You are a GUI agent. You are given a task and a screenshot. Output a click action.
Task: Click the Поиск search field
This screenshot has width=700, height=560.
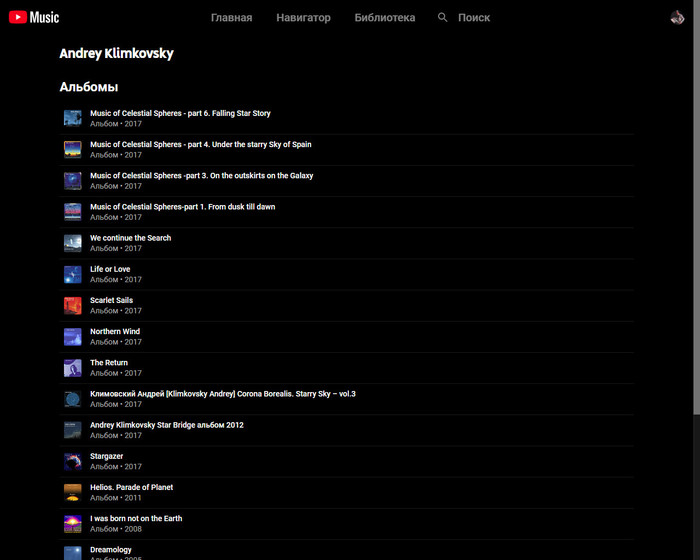click(474, 17)
